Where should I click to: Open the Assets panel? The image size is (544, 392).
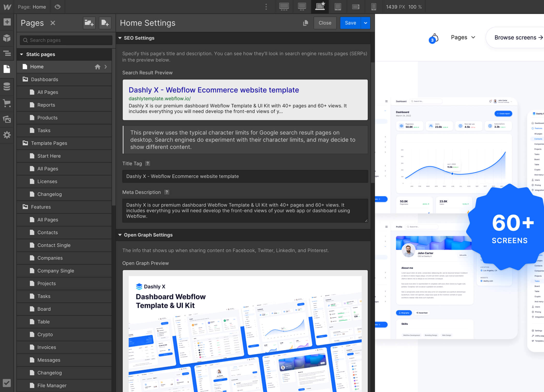(7, 119)
